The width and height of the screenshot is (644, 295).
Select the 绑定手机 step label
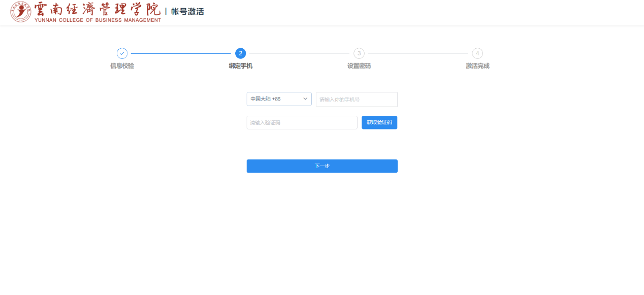coord(241,66)
